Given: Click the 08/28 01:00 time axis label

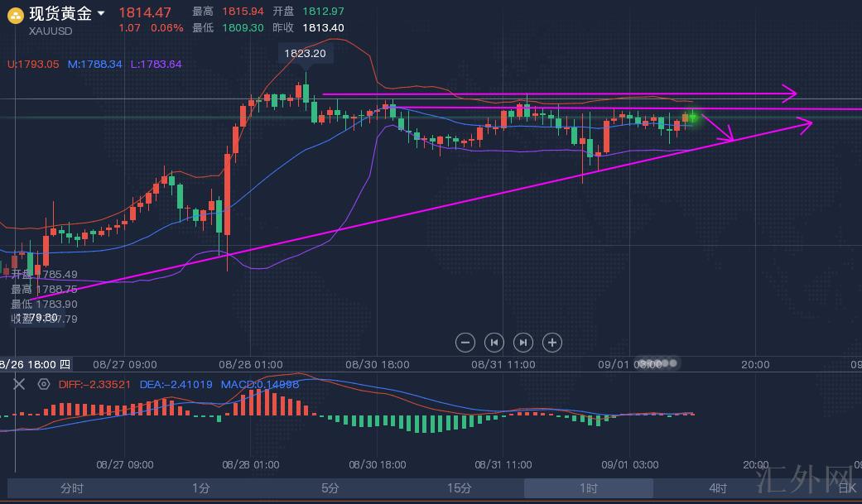Looking at the screenshot, I should [252, 364].
